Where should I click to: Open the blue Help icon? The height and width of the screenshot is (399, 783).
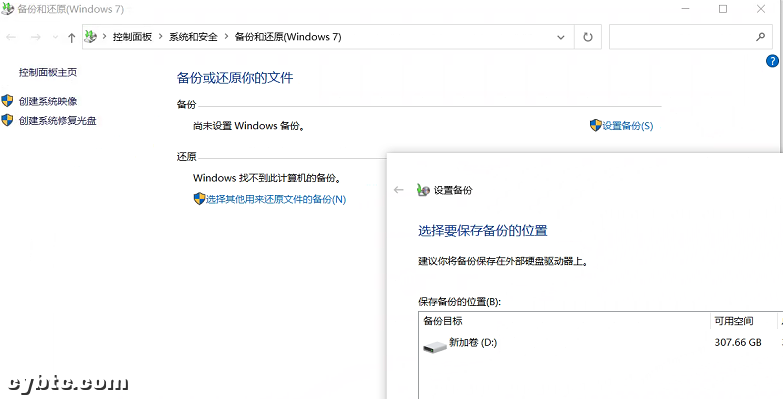(x=772, y=61)
